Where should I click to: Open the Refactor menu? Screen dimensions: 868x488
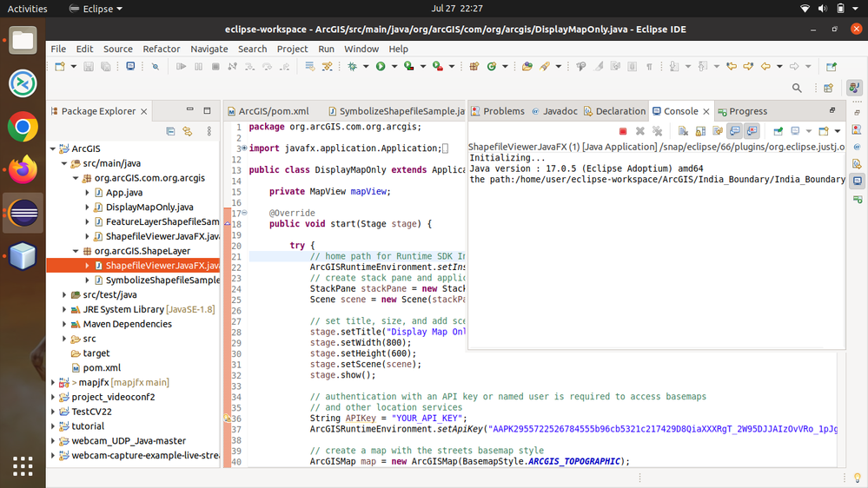[x=162, y=49]
